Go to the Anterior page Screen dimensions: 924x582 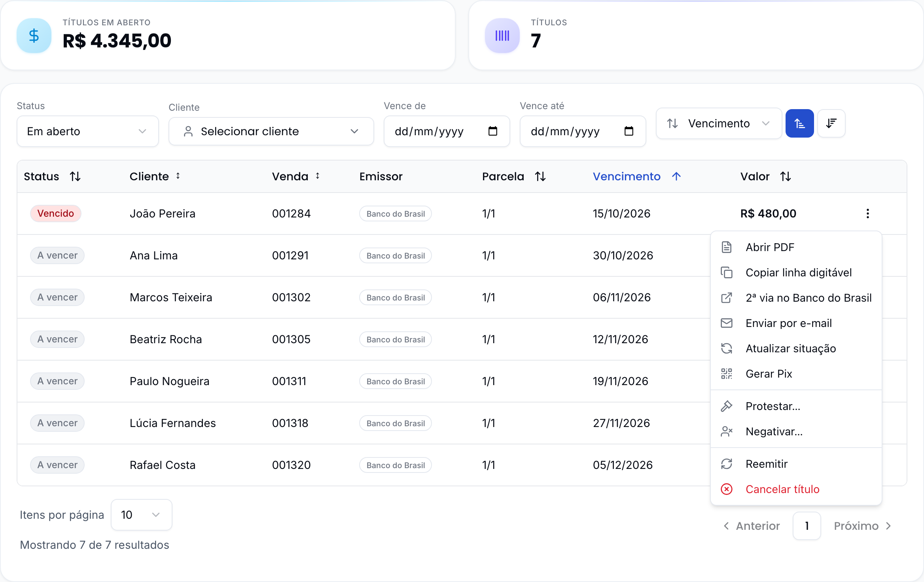point(752,526)
